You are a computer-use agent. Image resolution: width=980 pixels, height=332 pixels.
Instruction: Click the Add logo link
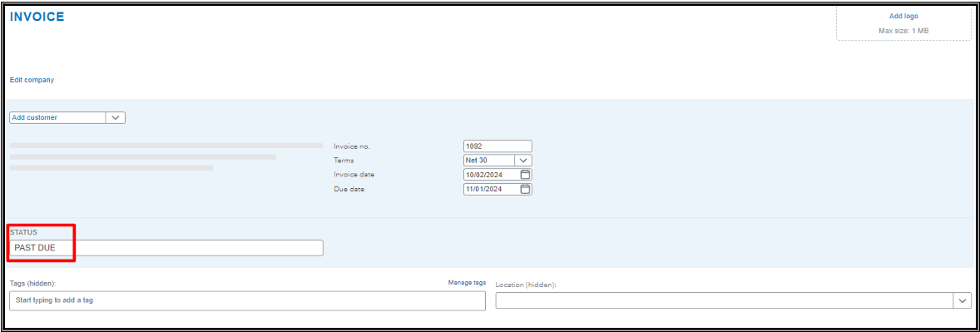coord(903,17)
